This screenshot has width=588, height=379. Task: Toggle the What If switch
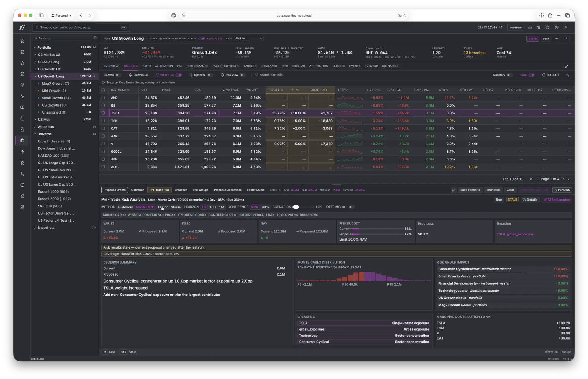click(x=179, y=75)
